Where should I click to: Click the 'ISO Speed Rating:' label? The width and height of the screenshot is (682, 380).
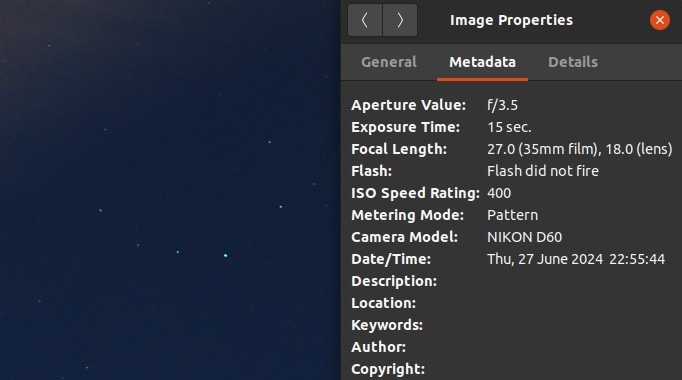click(x=415, y=193)
